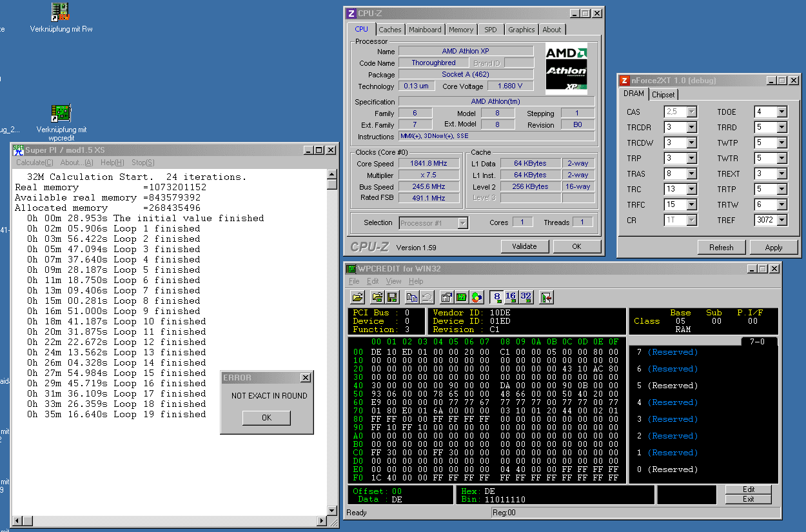Click the Super PI horizontal scrollbar right arrow

click(322, 520)
